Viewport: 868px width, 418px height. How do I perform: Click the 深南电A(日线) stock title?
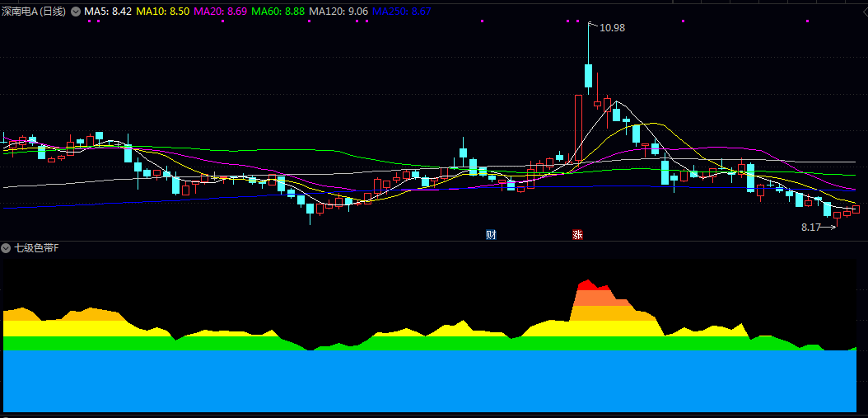coord(34,12)
